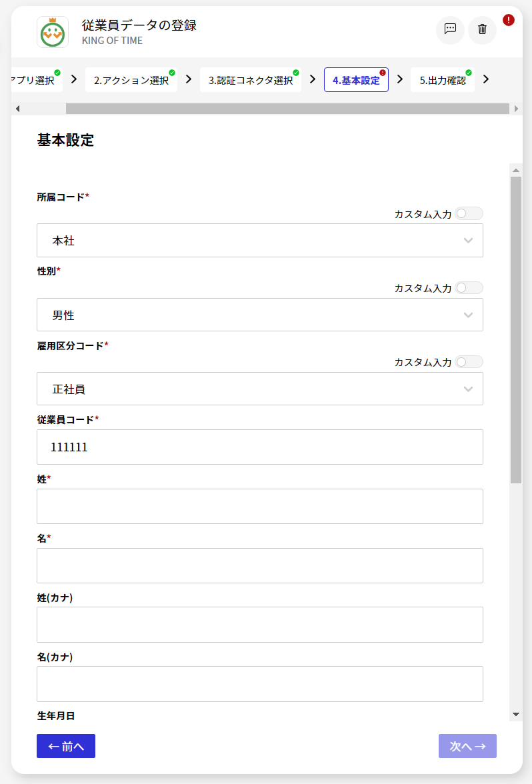Click the KING OF TIME app logo
This screenshot has width=532, height=784.
(x=53, y=32)
